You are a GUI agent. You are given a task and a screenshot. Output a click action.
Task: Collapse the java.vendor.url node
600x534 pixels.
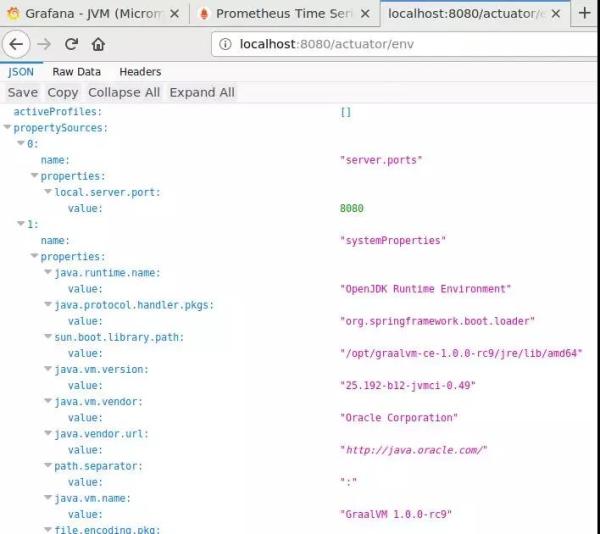[x=48, y=433]
